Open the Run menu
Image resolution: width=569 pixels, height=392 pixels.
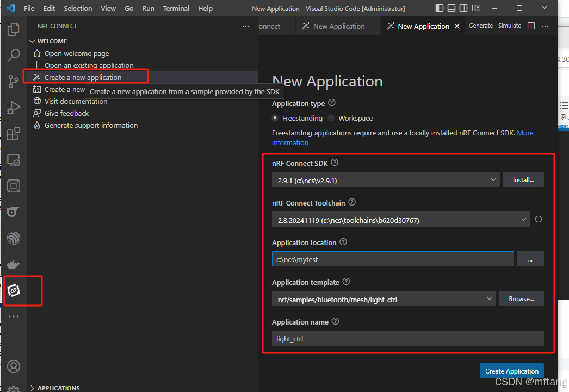click(x=148, y=8)
